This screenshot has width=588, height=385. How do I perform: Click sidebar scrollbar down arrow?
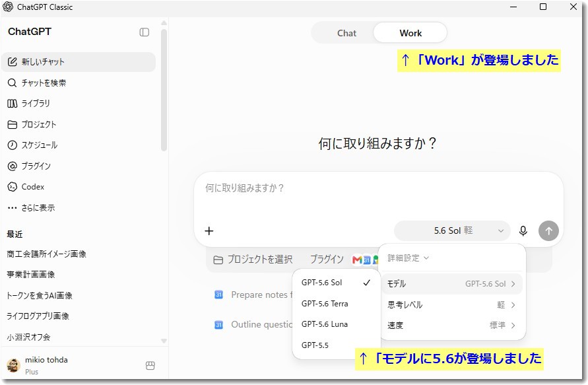[x=164, y=341]
